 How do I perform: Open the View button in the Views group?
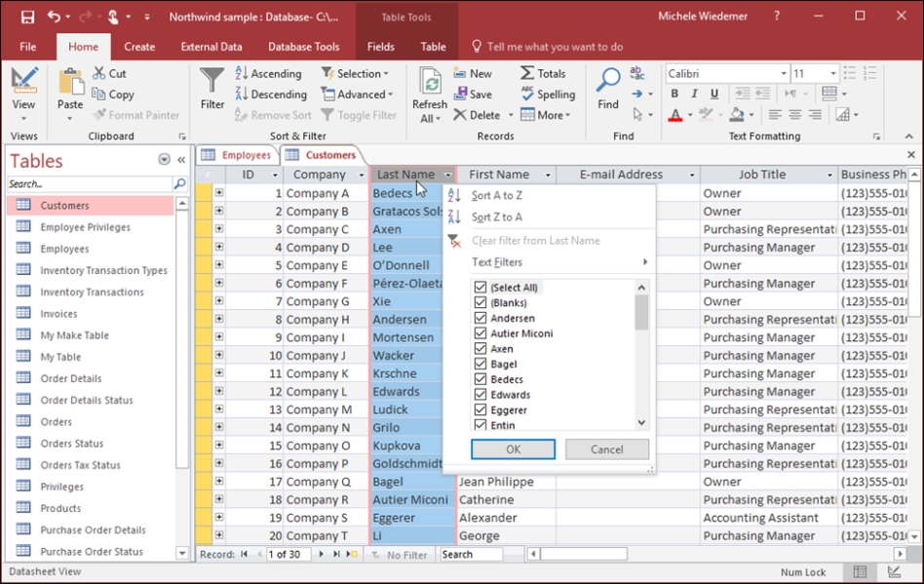(23, 95)
